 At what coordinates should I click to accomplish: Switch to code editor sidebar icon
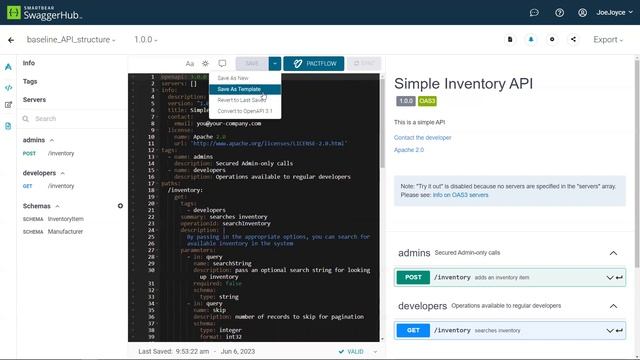(x=8, y=88)
